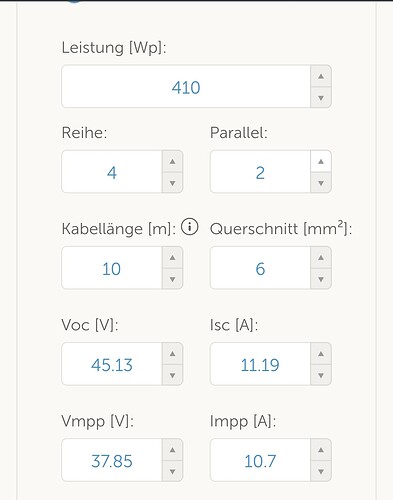
Task: Decrease the Leistung [Wp] value
Action: coord(321,98)
